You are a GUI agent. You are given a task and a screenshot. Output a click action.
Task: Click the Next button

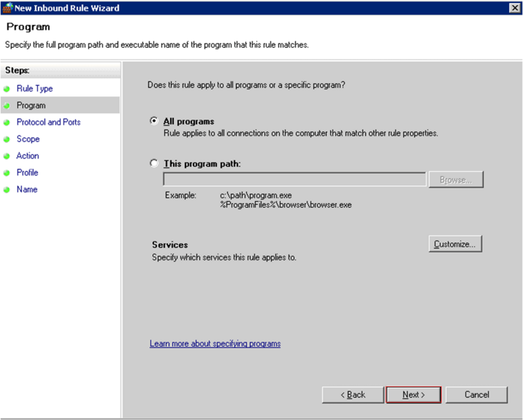pyautogui.click(x=413, y=394)
